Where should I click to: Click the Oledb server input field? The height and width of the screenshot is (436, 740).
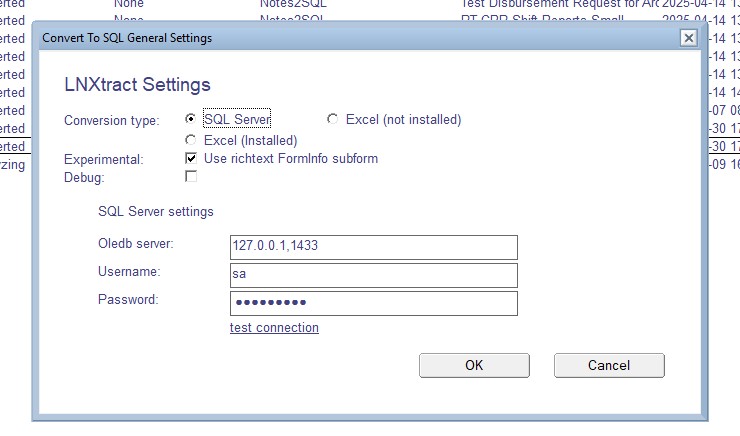point(373,247)
